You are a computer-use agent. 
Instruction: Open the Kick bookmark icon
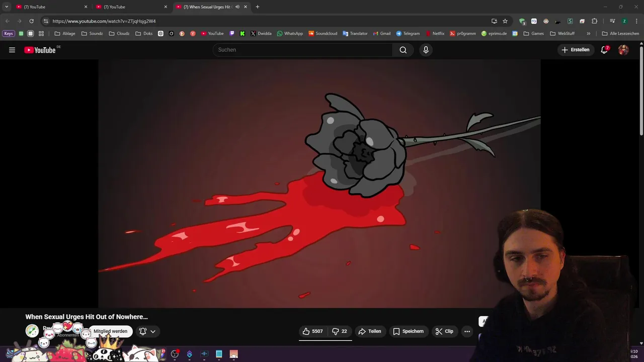(243, 34)
